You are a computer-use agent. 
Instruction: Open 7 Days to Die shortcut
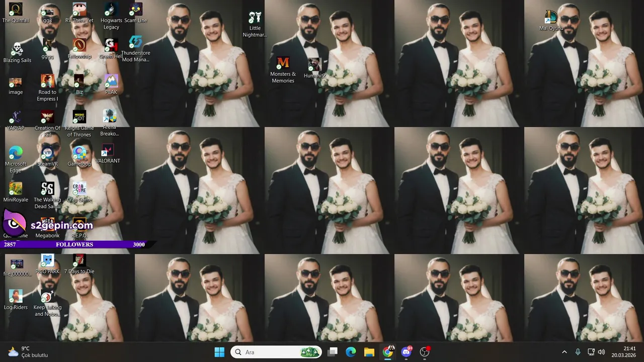[x=79, y=264]
